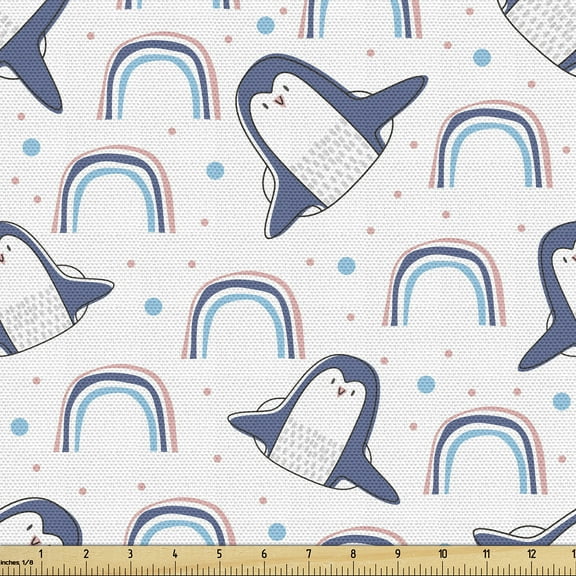The width and height of the screenshot is (576, 576).
Task: Click the number 9 on the ruler
Action: 398,554
